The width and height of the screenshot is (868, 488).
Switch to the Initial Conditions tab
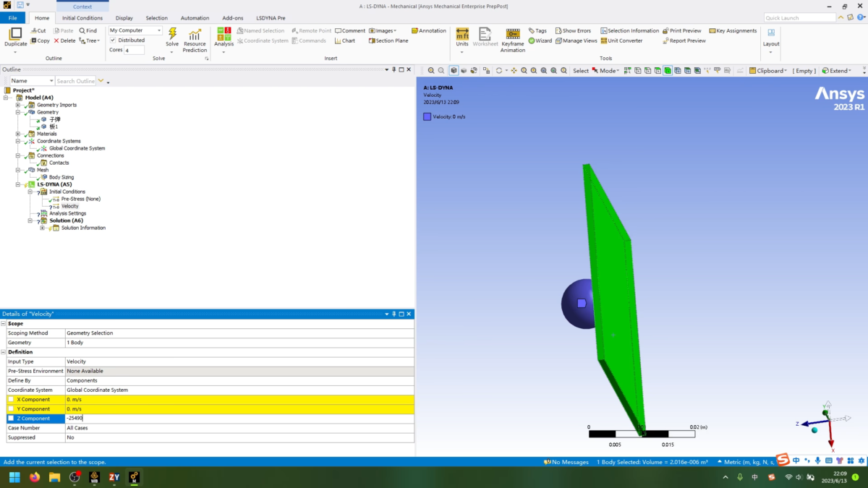click(x=82, y=17)
